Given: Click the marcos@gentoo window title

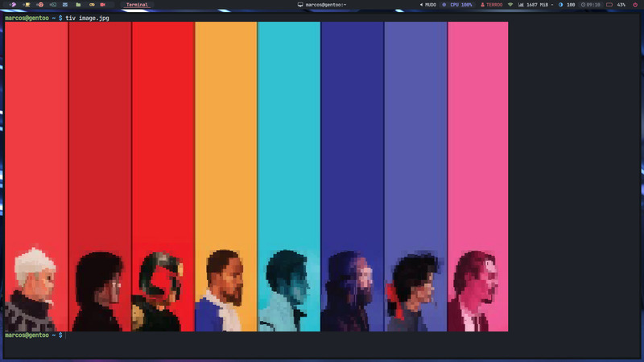Looking at the screenshot, I should [x=326, y=5].
